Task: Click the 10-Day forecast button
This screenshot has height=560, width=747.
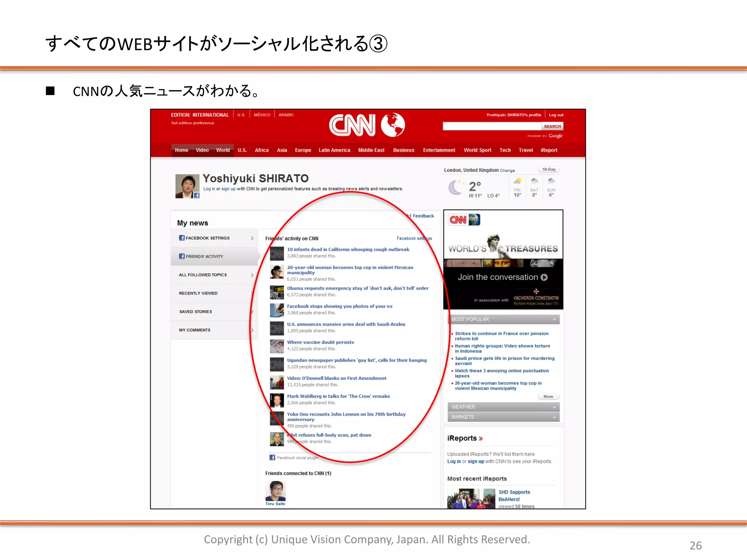Action: (x=549, y=170)
